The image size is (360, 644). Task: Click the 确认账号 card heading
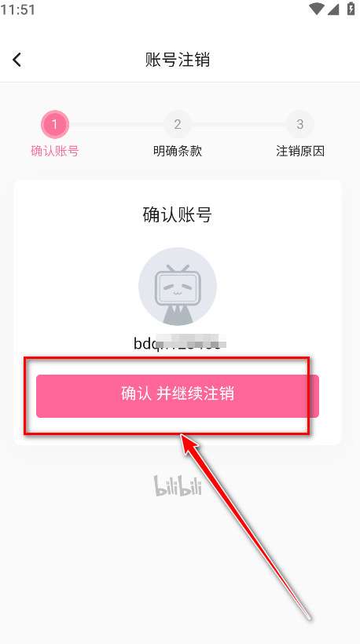pos(178,215)
